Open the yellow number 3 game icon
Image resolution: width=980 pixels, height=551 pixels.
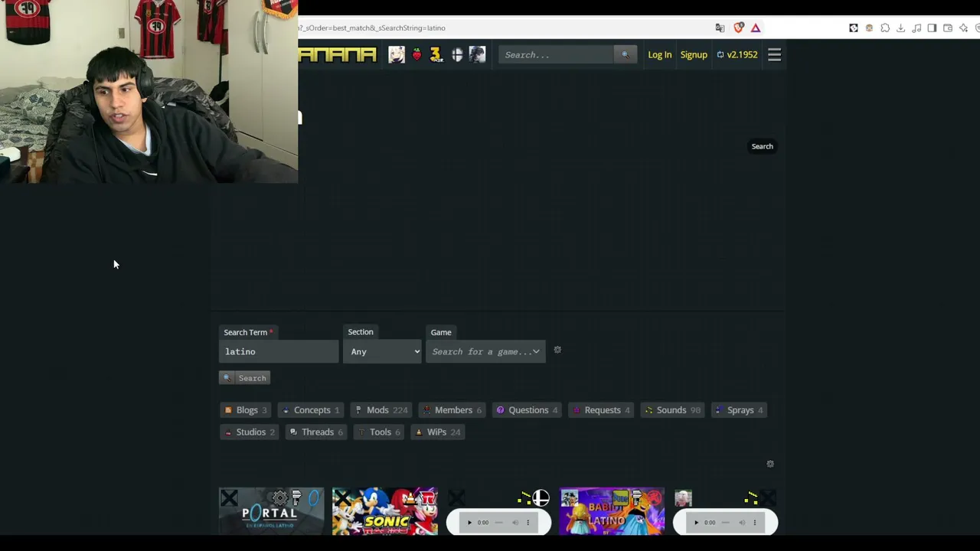tap(436, 54)
